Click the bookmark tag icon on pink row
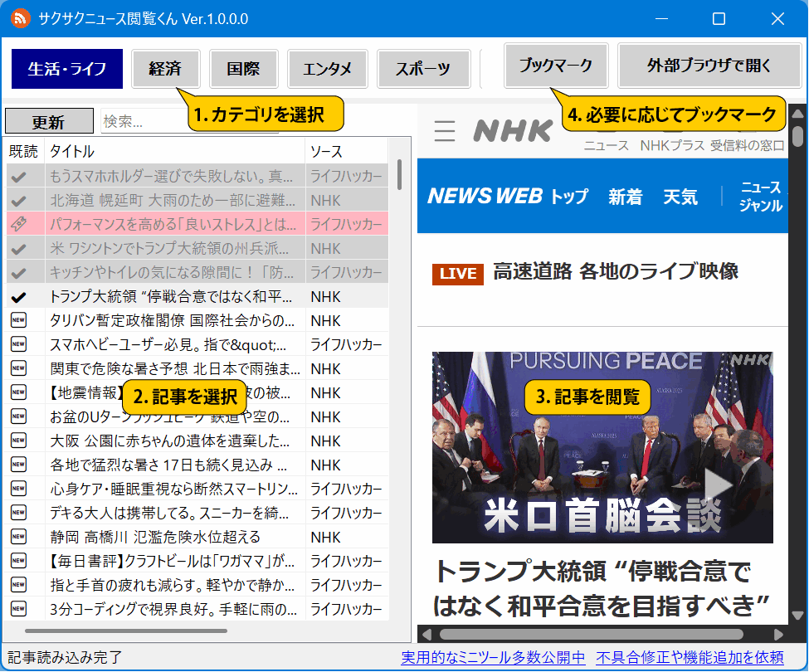This screenshot has height=672, width=809. click(x=18, y=224)
